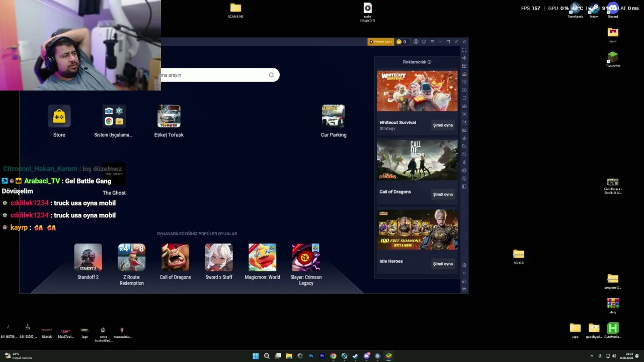Launch the Car Parking app

tap(334, 117)
